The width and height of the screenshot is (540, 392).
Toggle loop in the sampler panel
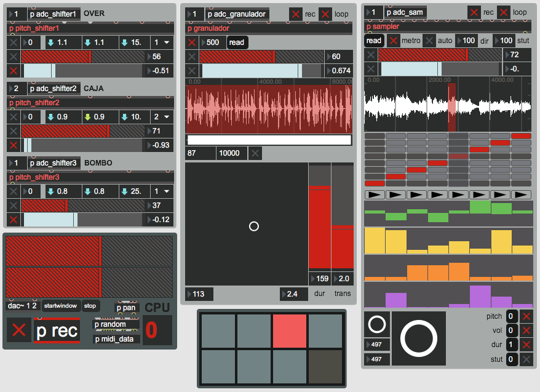[504, 12]
